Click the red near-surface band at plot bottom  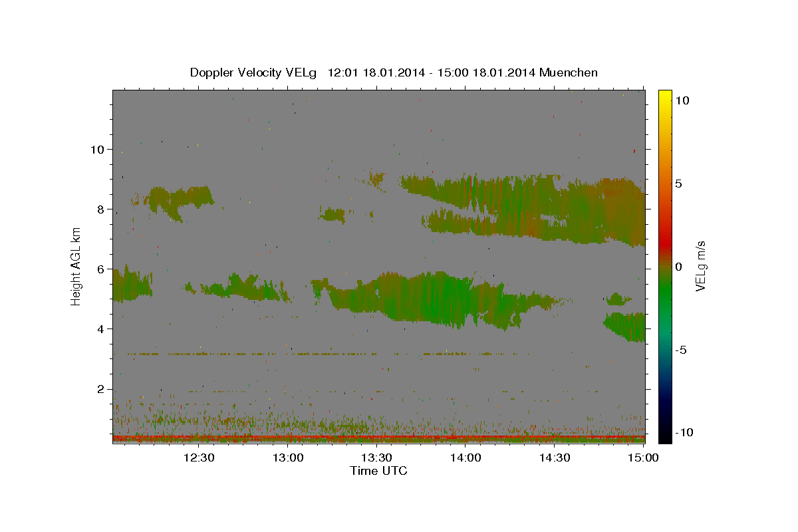coord(378,438)
